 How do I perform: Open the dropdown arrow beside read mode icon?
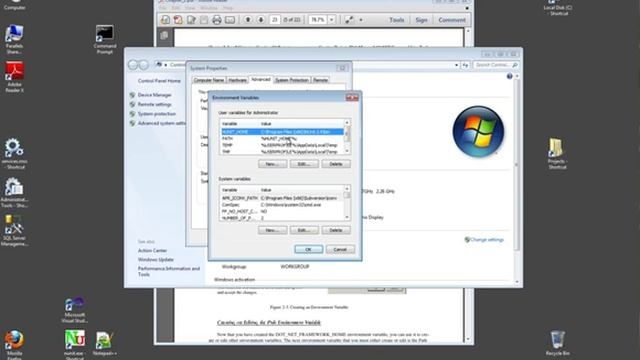click(361, 20)
